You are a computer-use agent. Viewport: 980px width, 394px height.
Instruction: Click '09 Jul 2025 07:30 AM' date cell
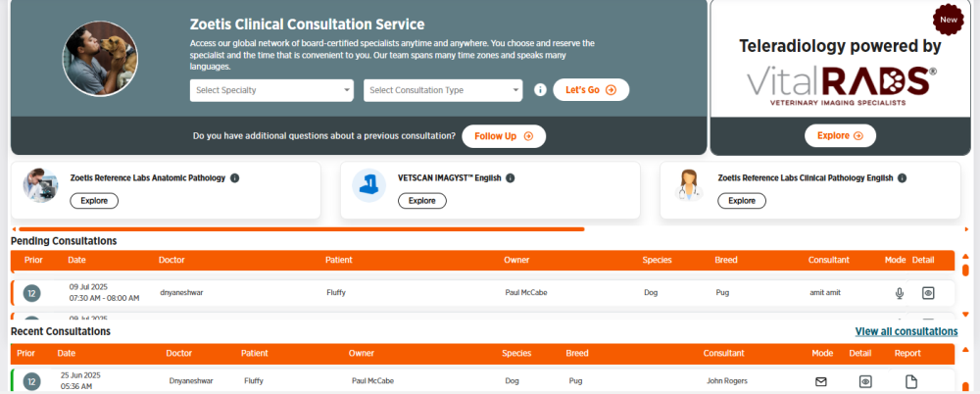105,293
